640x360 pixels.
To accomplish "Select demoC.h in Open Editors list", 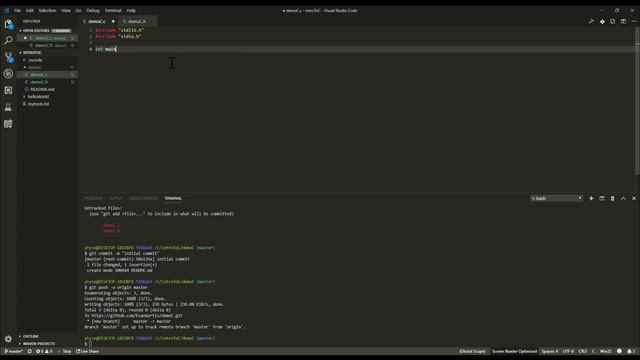I will pos(47,45).
